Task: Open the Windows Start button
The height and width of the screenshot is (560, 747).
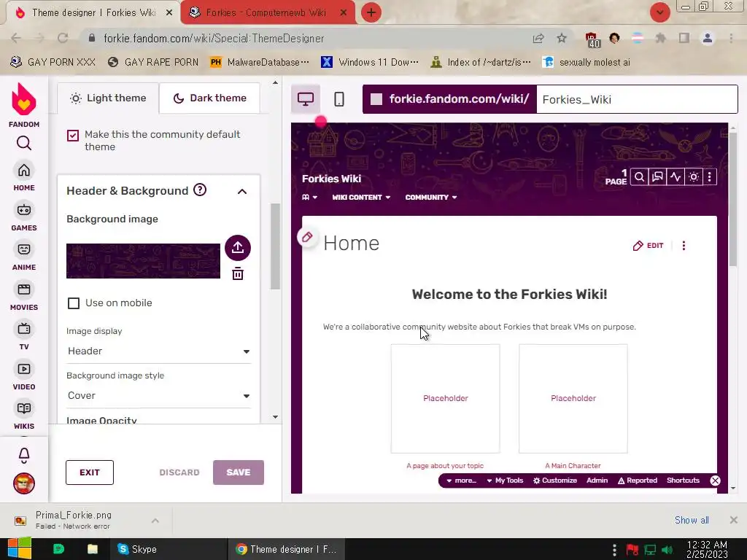Action: [x=19, y=548]
